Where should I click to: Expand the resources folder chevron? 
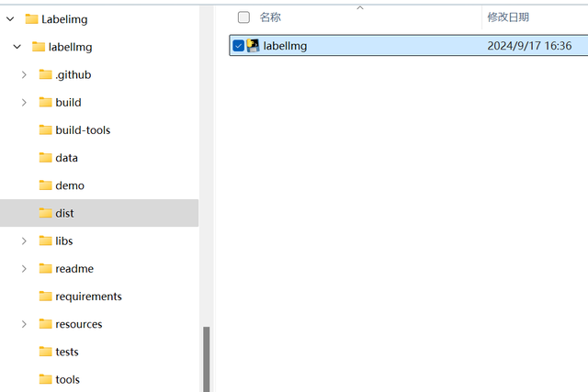(x=24, y=324)
